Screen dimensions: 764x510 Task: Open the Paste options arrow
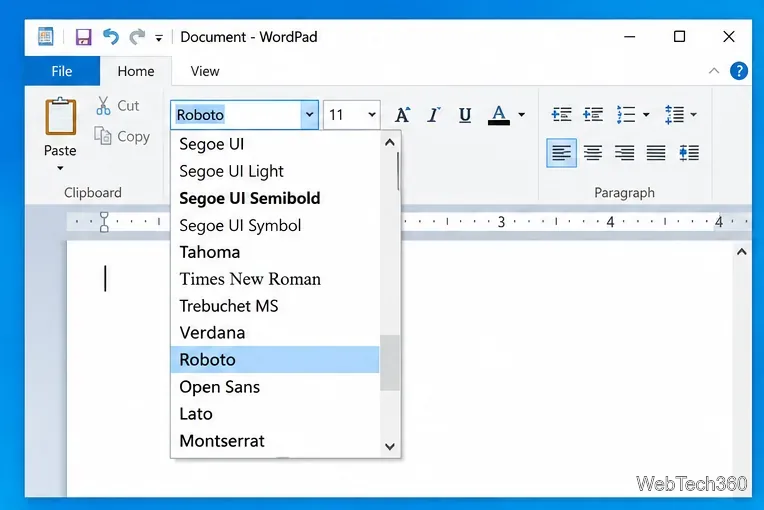60,169
